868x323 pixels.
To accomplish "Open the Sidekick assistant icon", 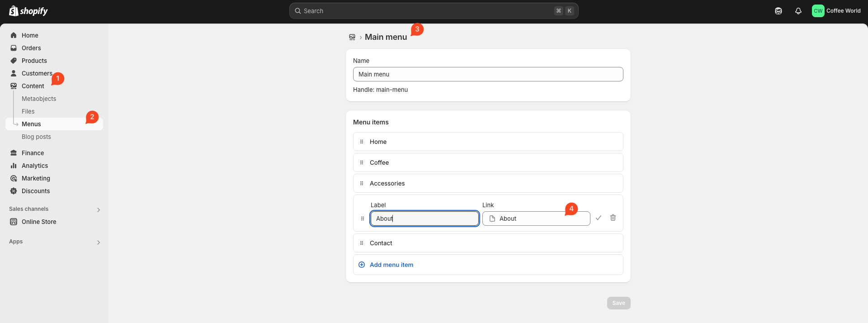I will tap(778, 11).
